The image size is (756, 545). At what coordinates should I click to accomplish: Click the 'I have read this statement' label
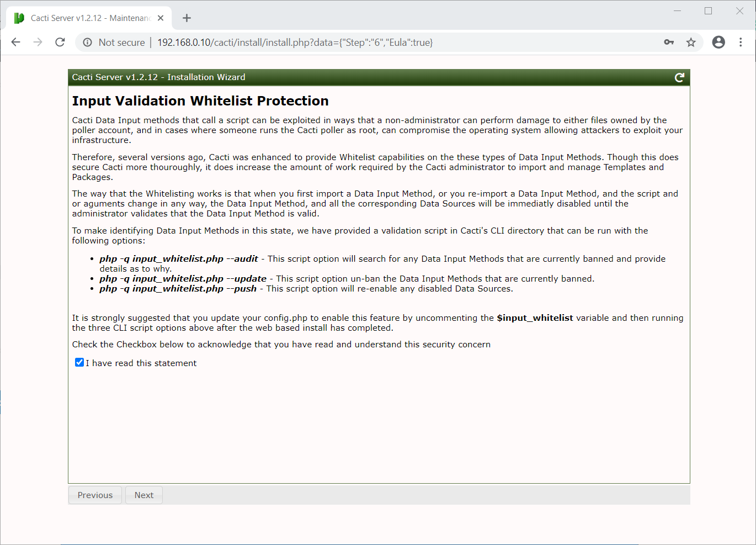141,363
